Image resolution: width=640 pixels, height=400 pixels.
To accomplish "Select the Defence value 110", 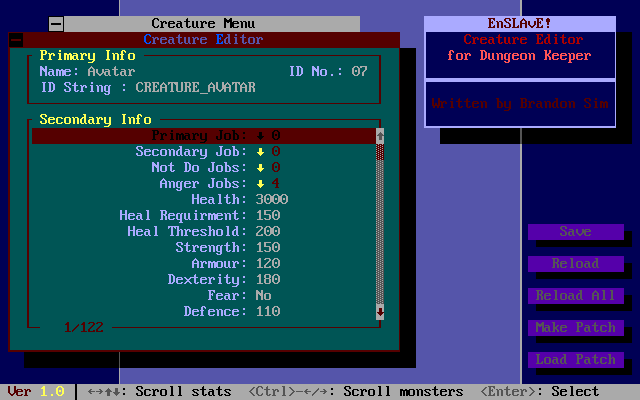I will pos(268,312).
